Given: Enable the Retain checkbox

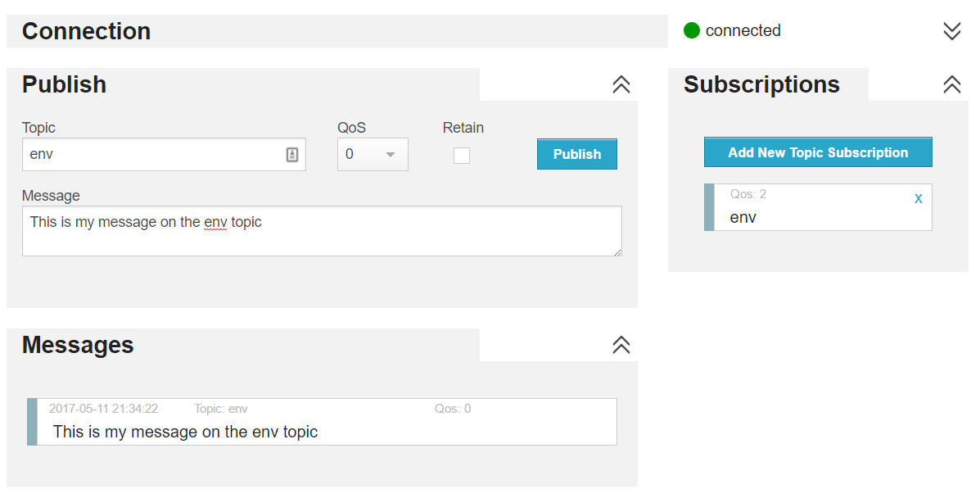Looking at the screenshot, I should coord(462,155).
